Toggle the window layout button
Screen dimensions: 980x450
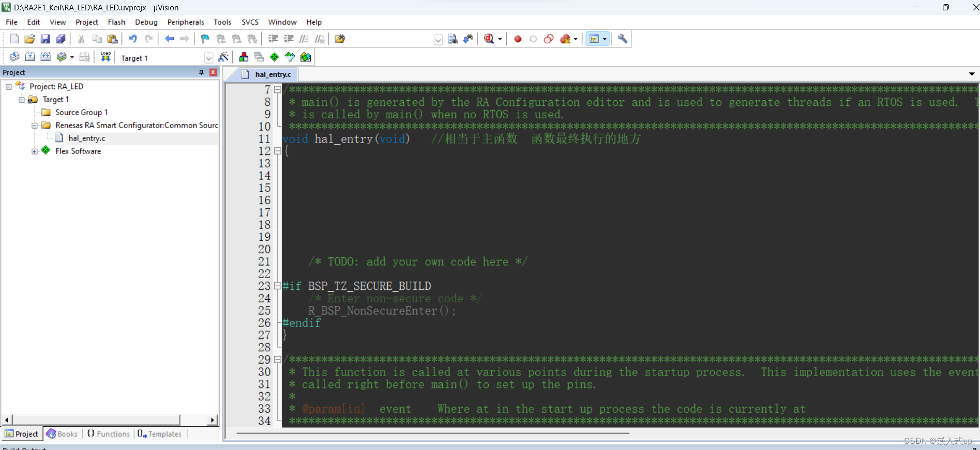pos(594,39)
